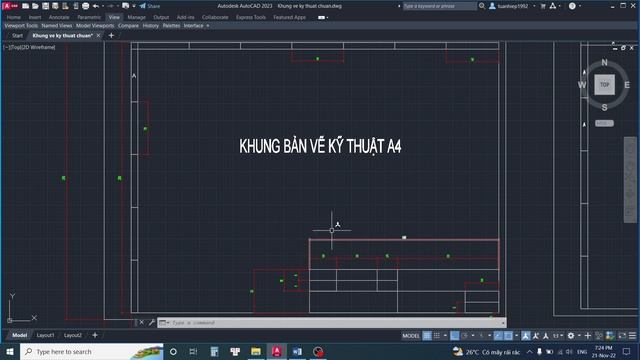
Task: Expand the Help dropdown arrow
Action: pyautogui.click(x=580, y=6)
